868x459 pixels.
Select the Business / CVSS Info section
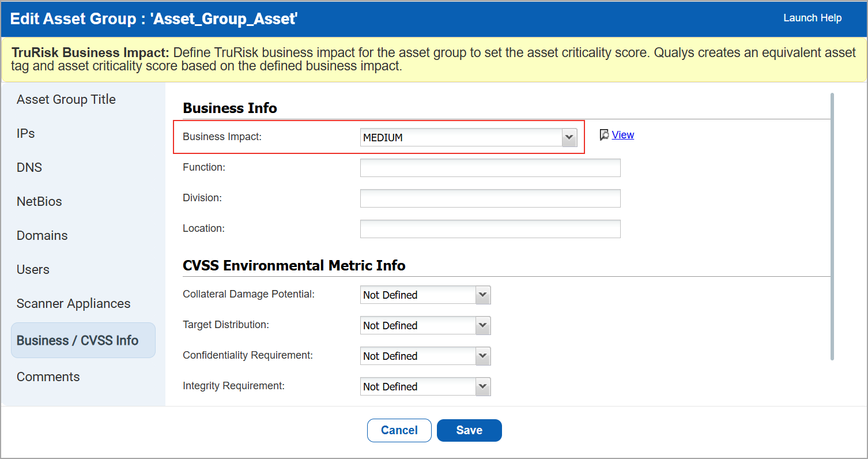pyautogui.click(x=78, y=340)
